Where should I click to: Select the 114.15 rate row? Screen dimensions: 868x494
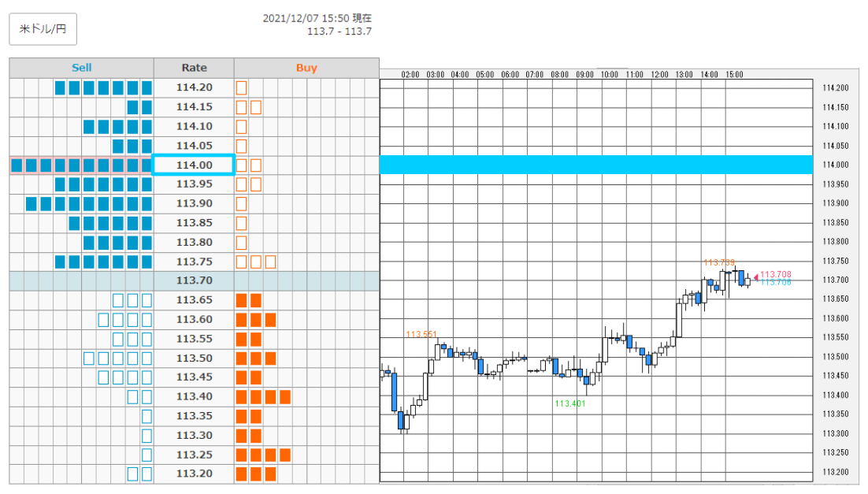[194, 107]
